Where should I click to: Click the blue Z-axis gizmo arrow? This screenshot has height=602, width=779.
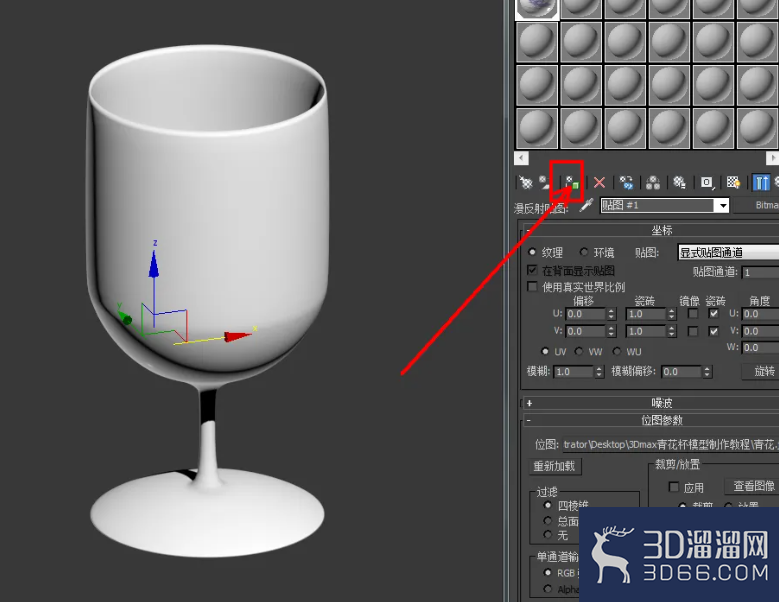154,265
